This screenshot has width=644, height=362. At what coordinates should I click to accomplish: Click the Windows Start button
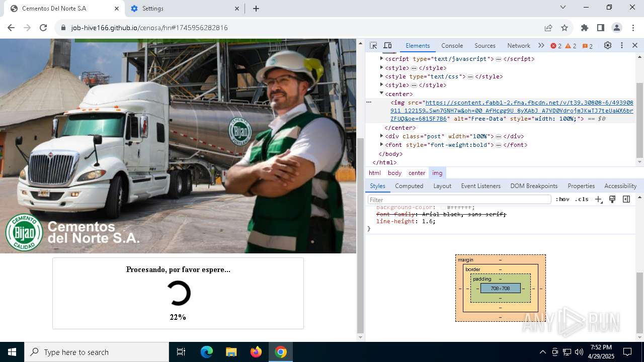(x=12, y=352)
